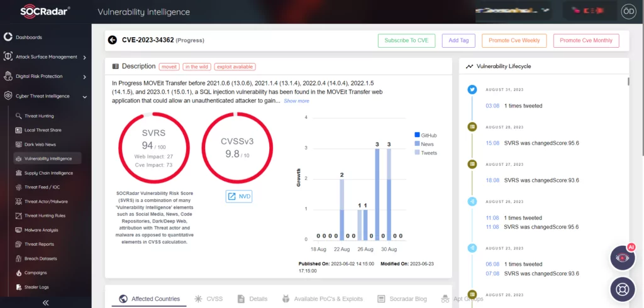
Task: Collapse the Cyber Threat Intelligence menu
Action: [x=85, y=97]
